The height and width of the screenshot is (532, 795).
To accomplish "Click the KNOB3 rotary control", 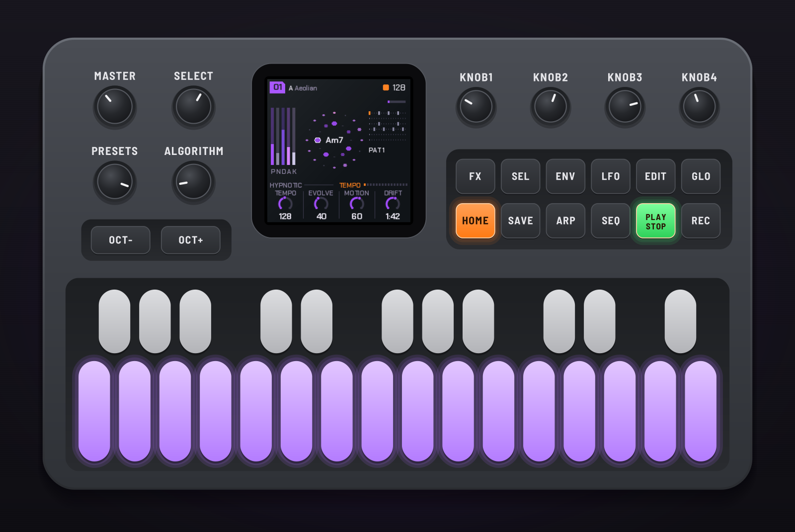I will tap(625, 106).
